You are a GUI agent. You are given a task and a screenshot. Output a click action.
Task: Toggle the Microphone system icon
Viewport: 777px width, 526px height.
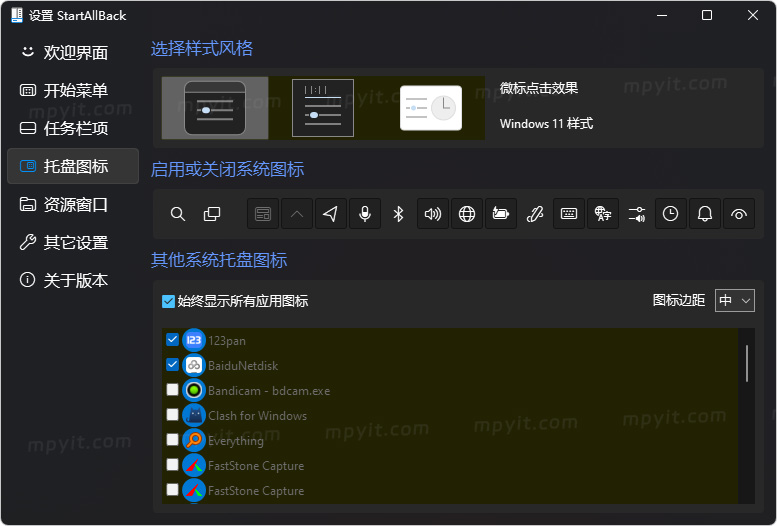(x=365, y=214)
